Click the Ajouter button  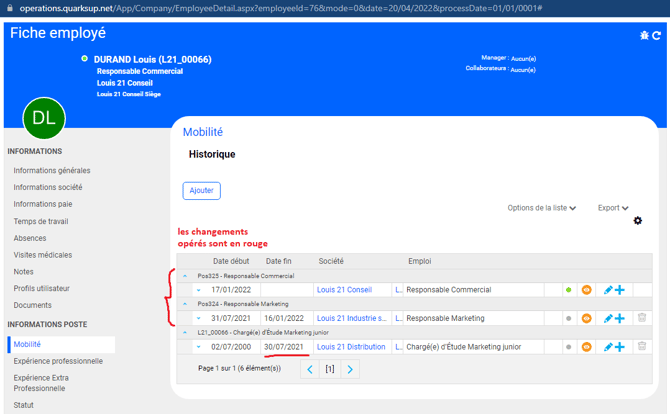click(x=202, y=191)
